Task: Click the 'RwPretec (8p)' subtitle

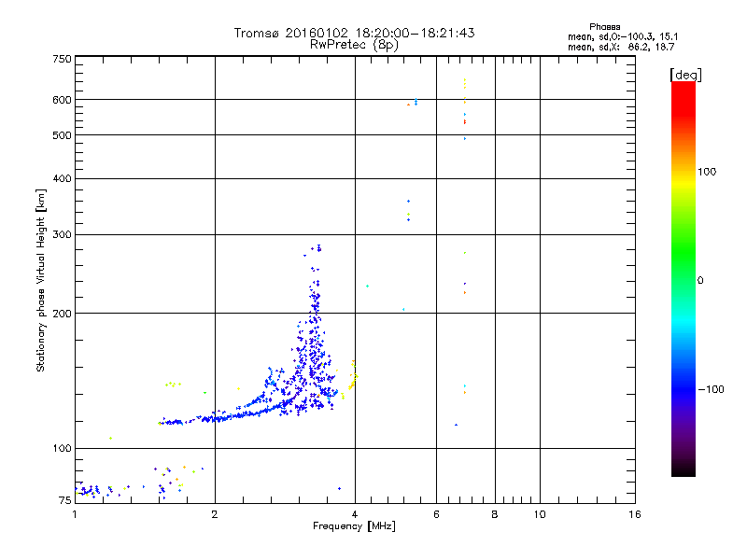Action: point(355,45)
